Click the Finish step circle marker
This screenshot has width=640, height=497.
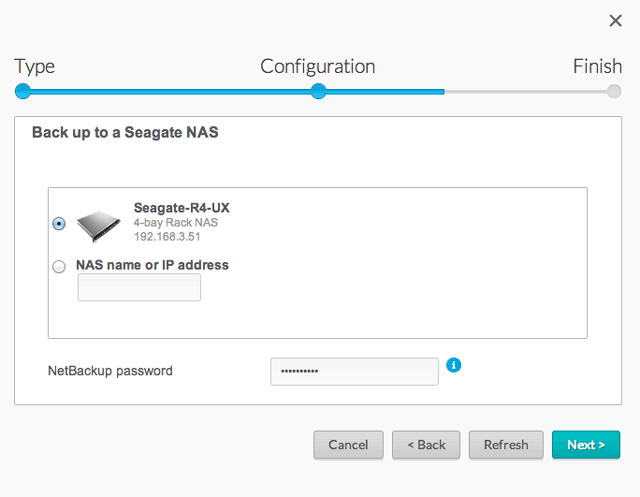(x=614, y=91)
